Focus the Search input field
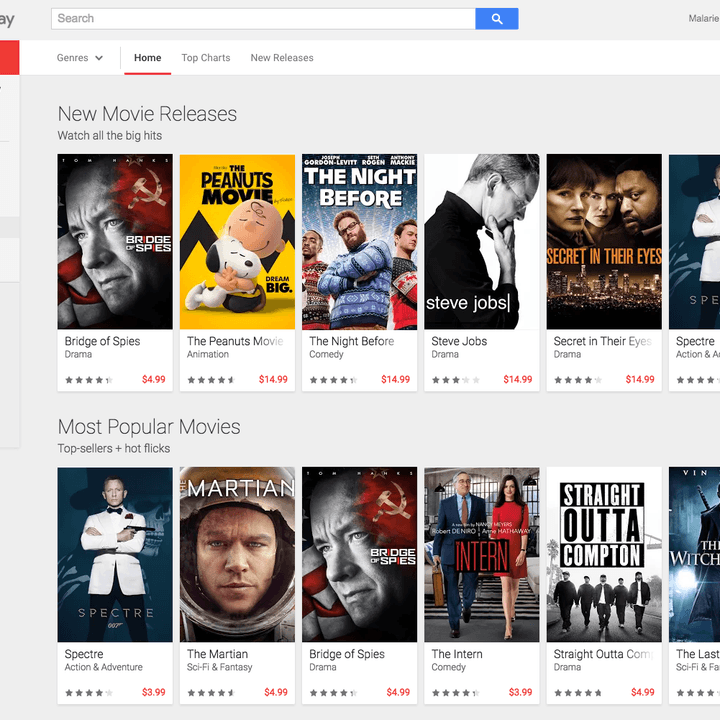 (x=264, y=19)
